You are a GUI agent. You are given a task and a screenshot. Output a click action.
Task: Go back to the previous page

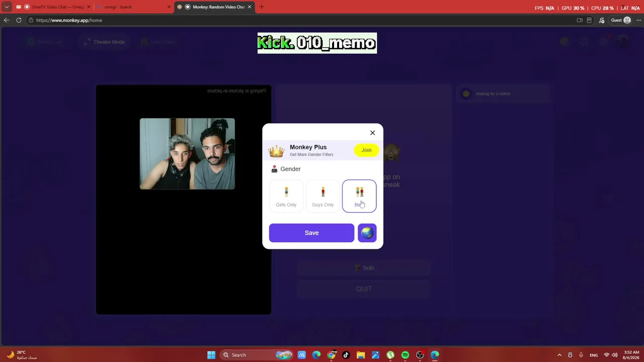7,20
